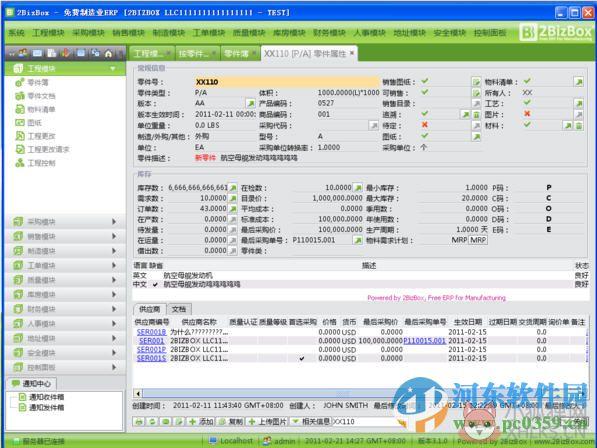Open the 财务模块 menu in the menu bar

(329, 33)
